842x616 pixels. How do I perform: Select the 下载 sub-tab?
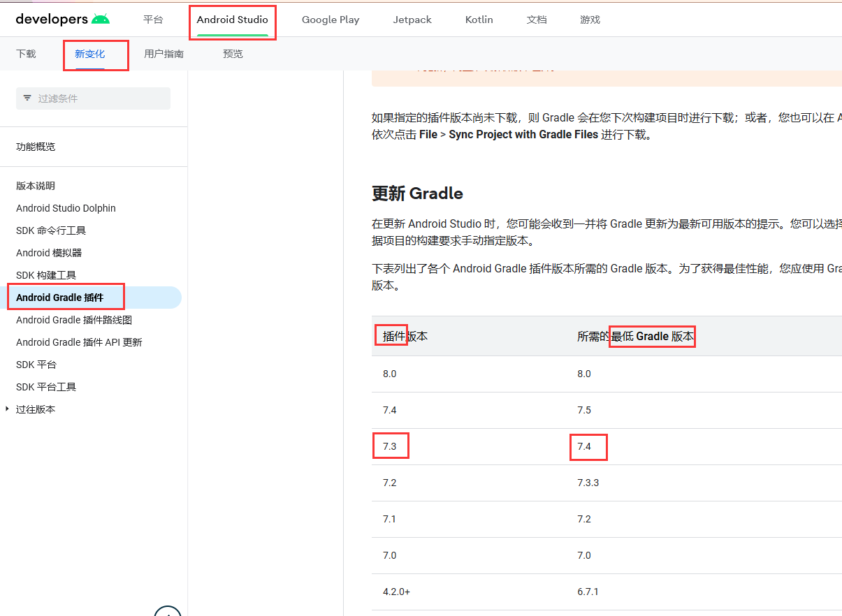[x=26, y=54]
